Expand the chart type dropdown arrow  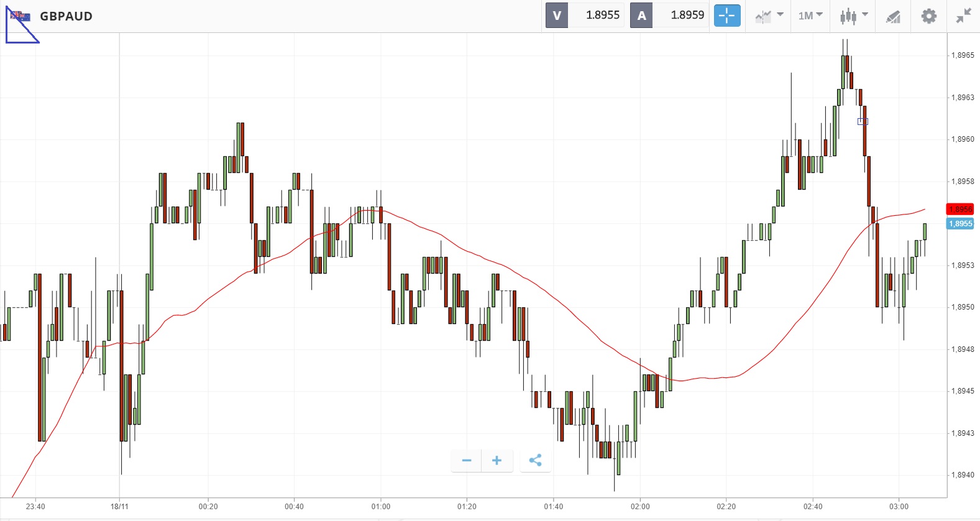[865, 14]
